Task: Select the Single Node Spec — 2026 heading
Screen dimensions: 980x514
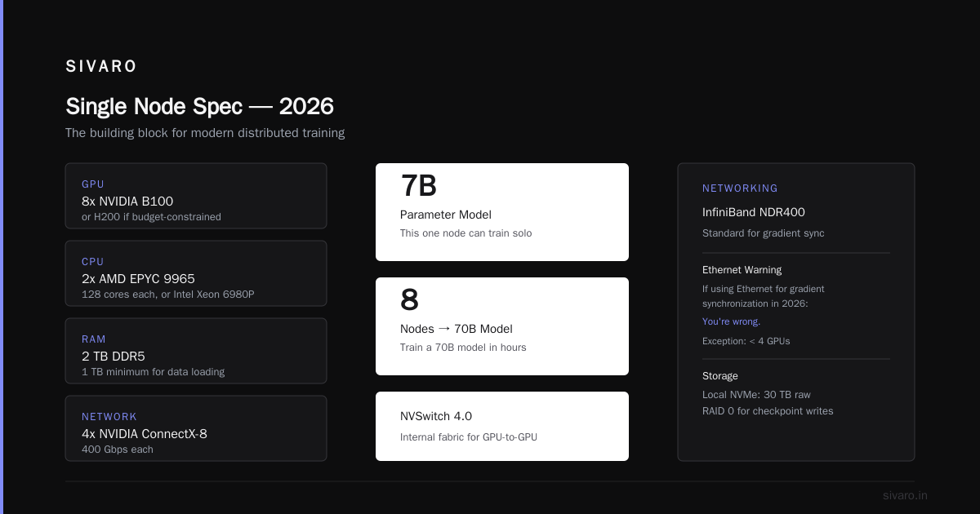Action: click(199, 106)
